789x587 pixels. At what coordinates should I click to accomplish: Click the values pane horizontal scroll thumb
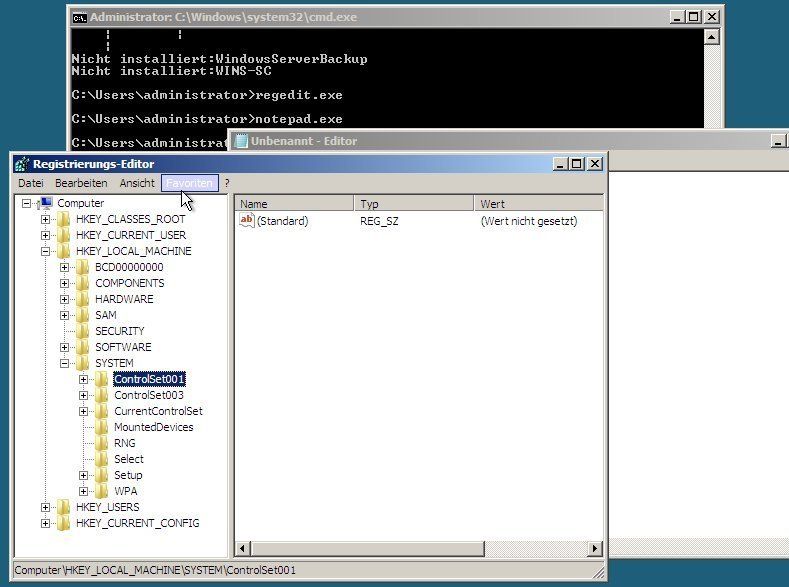(x=367, y=549)
